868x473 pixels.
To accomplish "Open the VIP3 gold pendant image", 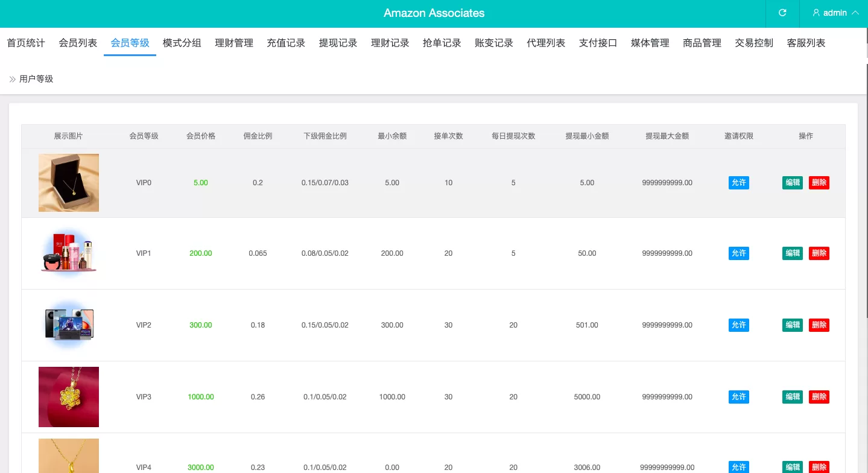I will [69, 397].
